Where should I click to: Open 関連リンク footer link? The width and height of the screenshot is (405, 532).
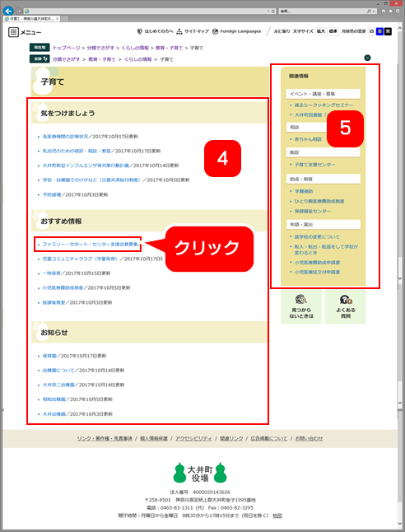[231, 438]
